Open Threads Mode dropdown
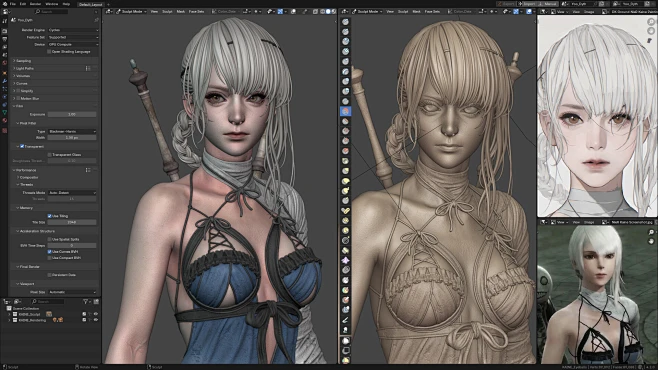The width and height of the screenshot is (658, 370). [x=72, y=193]
